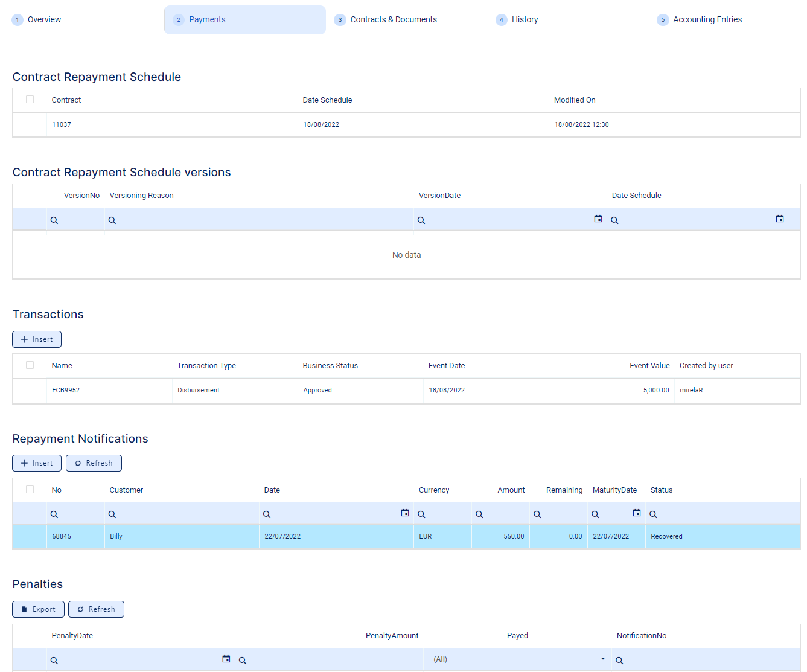Open MaturityDate filter calendar icon
Viewport: 807px width, 672px height.
tap(636, 513)
